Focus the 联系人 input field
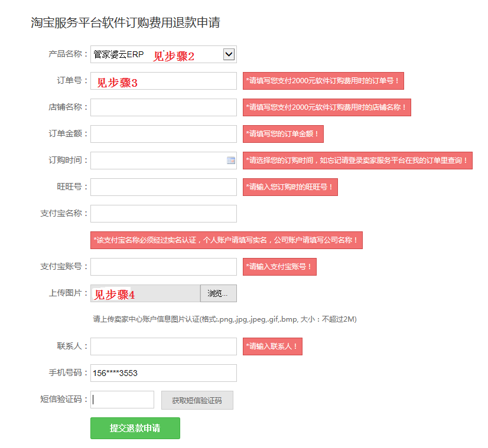 164,346
